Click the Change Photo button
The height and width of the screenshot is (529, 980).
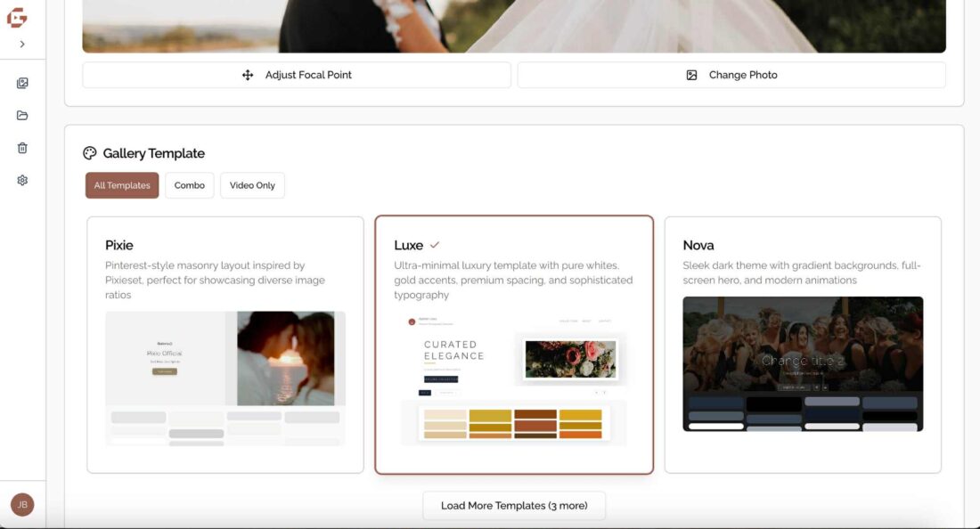[731, 75]
